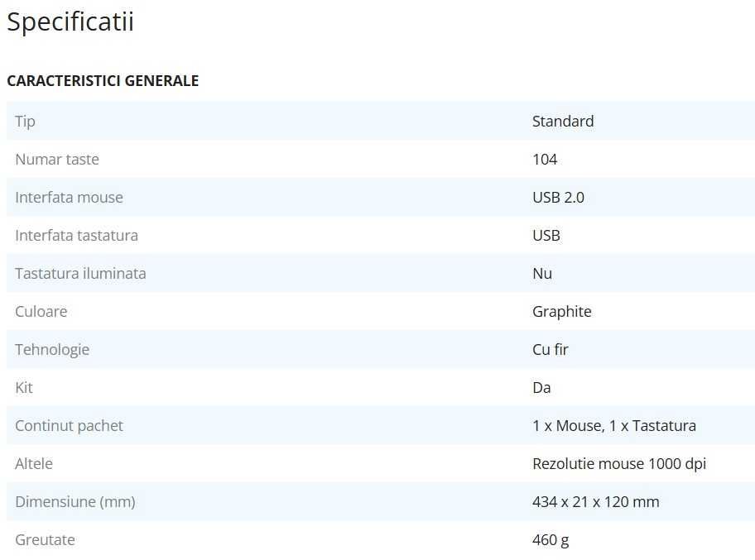Click the Tehnologie row label
755x560 pixels.
[52, 350]
